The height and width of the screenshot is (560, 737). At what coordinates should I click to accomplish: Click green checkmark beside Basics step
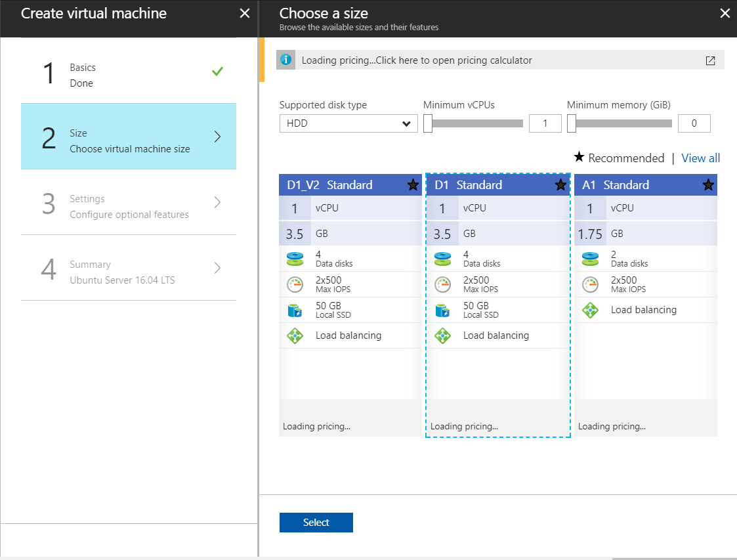tap(217, 72)
